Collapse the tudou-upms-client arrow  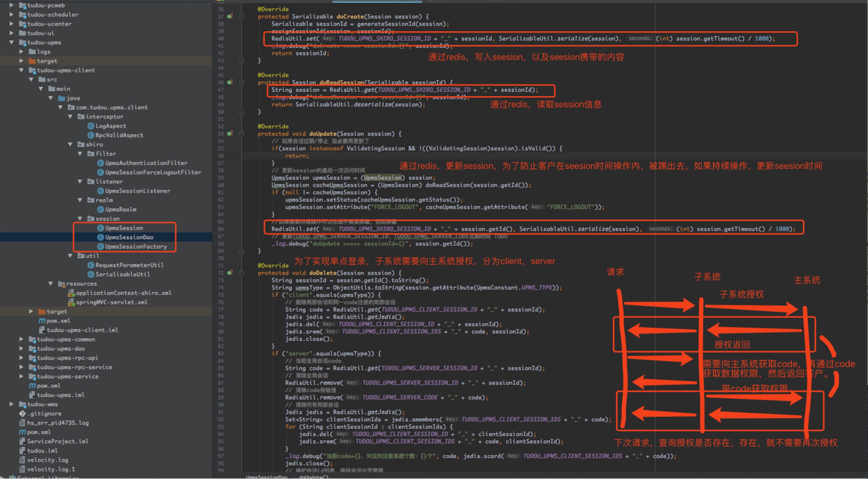click(x=22, y=70)
